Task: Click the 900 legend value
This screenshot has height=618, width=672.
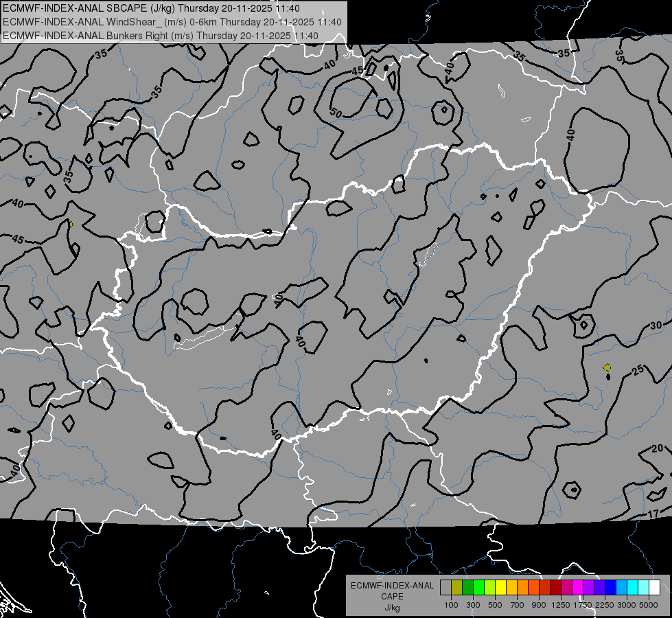Action: (539, 605)
